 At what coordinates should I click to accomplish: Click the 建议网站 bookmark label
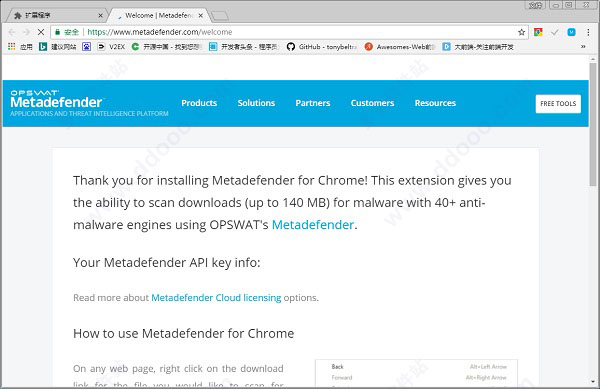pyautogui.click(x=64, y=47)
